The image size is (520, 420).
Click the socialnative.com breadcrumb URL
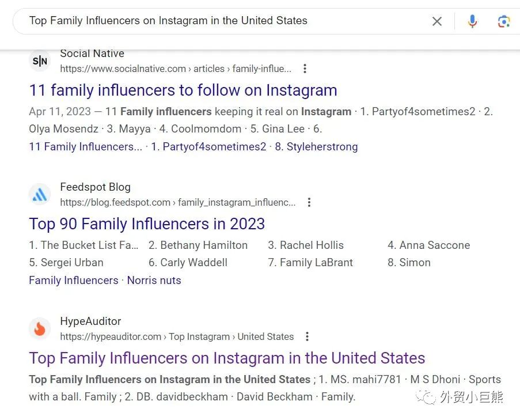(175, 69)
